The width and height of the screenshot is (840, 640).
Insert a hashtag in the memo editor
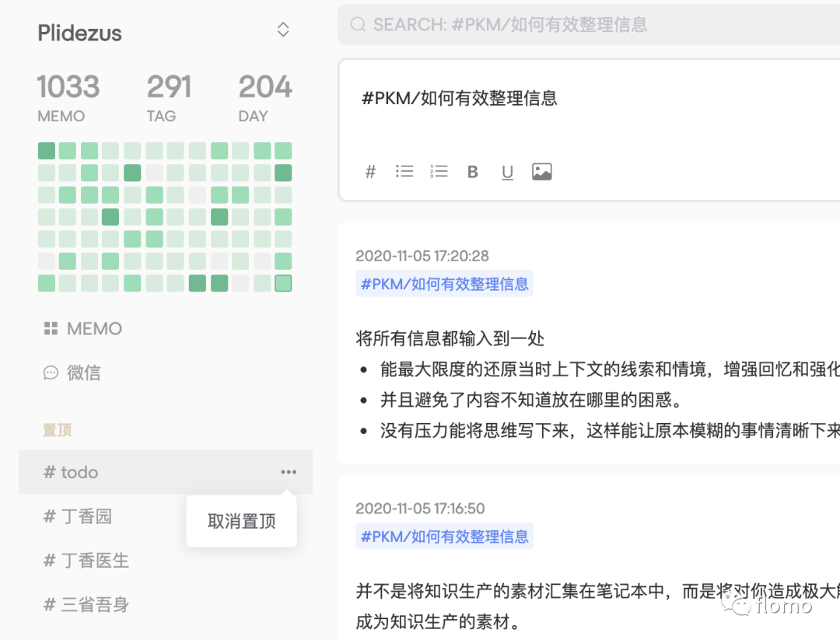(370, 172)
